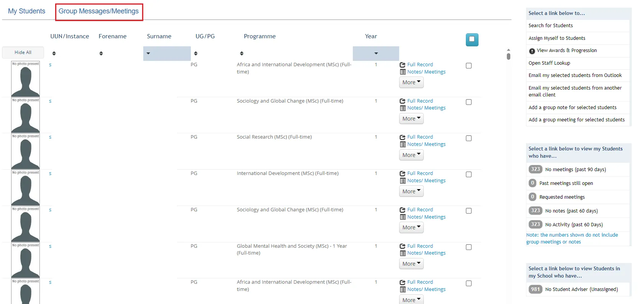Screen dimensions: 644x304
Task: Tick the checkbox for the Global Mental Health and Society row
Action: (469, 247)
